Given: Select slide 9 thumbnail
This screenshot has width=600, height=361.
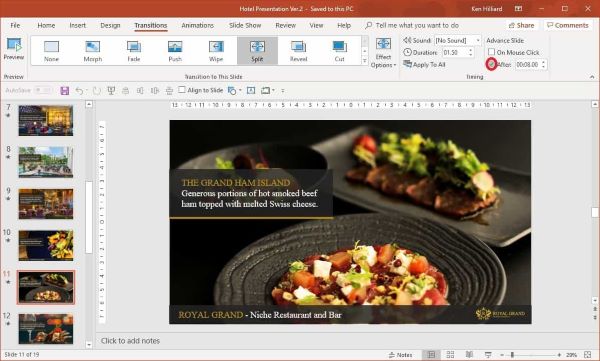Looking at the screenshot, I should [x=46, y=204].
